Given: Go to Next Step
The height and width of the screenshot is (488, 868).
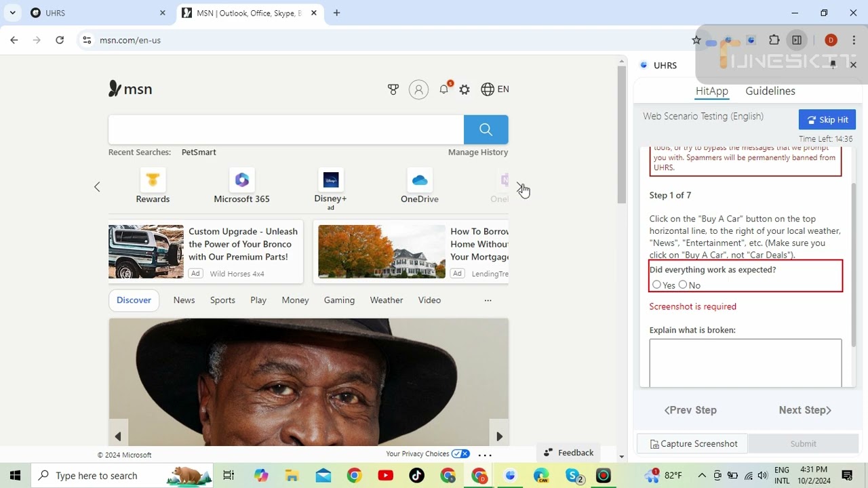Looking at the screenshot, I should (805, 410).
